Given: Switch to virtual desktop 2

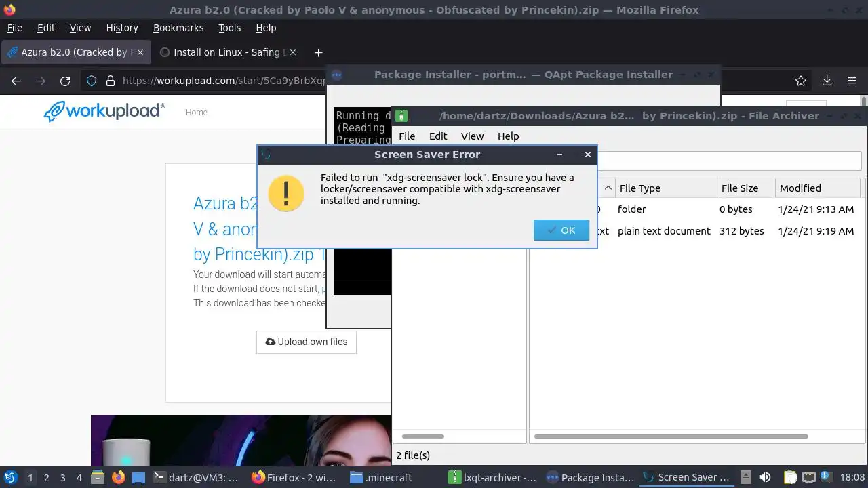Looking at the screenshot, I should pos(46,477).
